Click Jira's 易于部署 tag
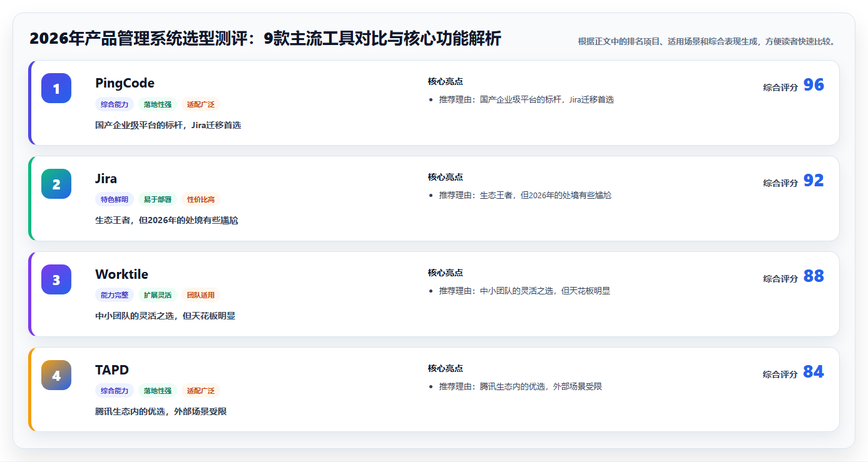The image size is (868, 462). [x=158, y=199]
